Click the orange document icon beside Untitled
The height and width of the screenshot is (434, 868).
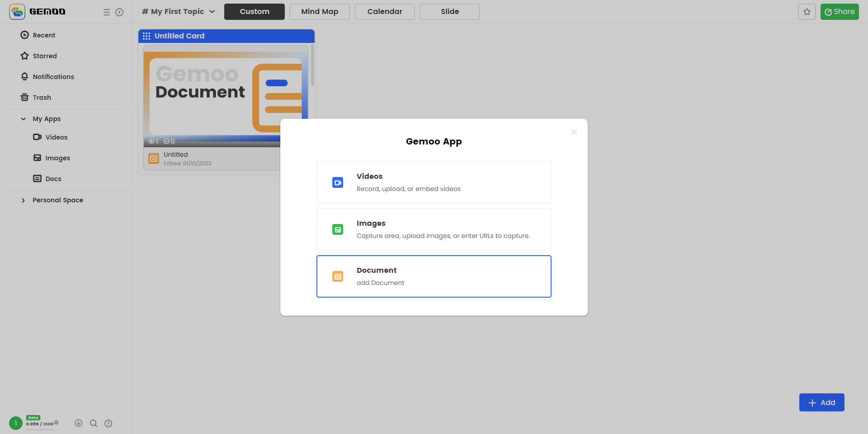pyautogui.click(x=154, y=159)
